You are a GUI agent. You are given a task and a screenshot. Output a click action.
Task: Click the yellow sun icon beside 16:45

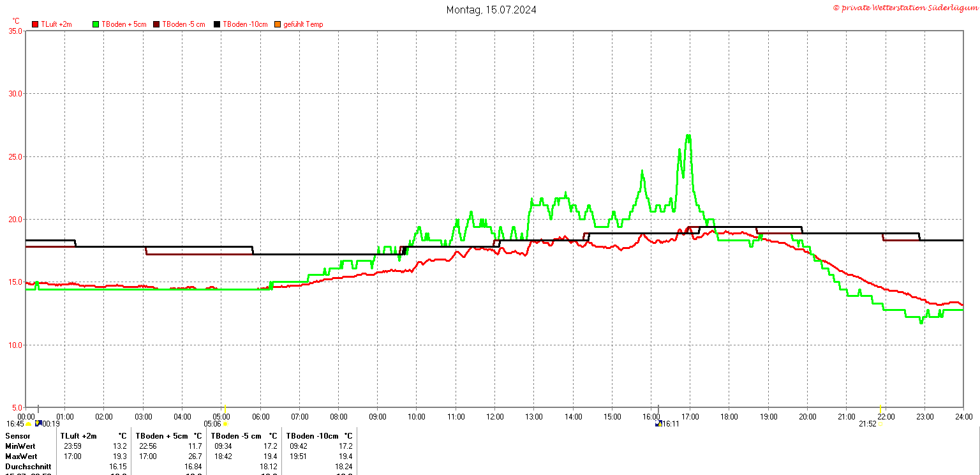point(29,424)
